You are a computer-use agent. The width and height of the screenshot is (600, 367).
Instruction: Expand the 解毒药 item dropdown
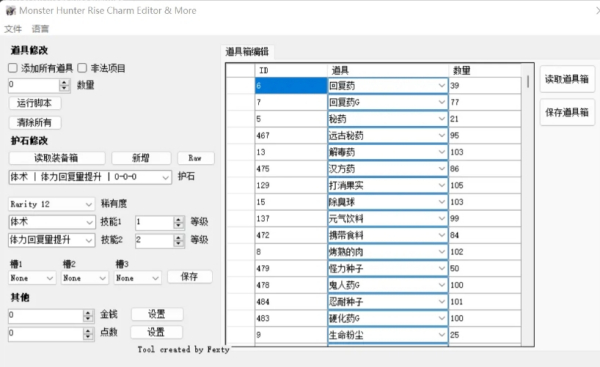pyautogui.click(x=441, y=152)
